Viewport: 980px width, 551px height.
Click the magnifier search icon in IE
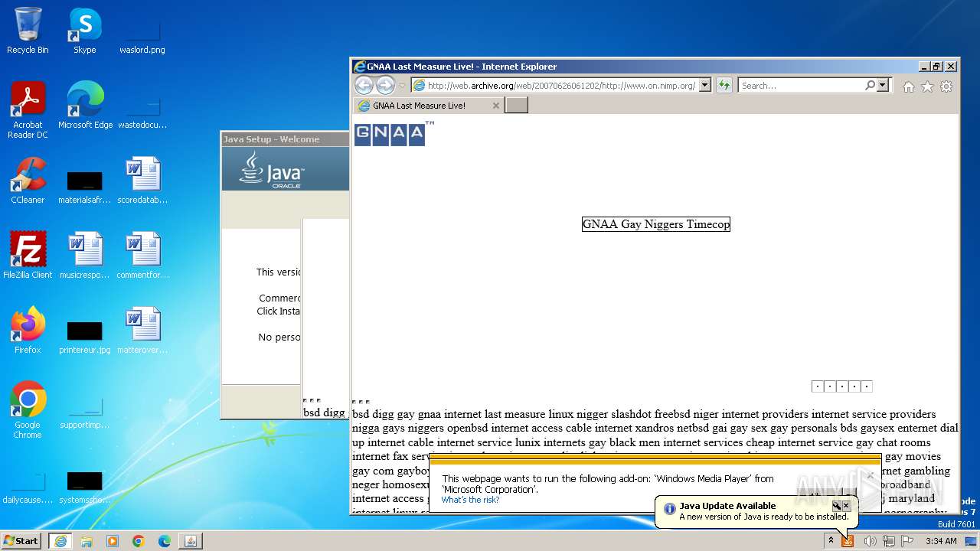click(x=870, y=86)
